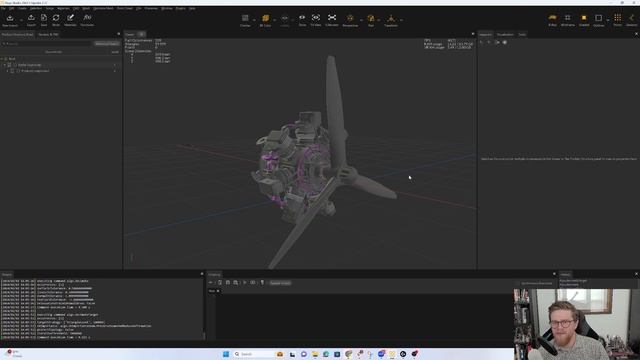Click the grid-of-dots icon right of Outlines
Screen dimensions: 640x360
tap(618, 18)
